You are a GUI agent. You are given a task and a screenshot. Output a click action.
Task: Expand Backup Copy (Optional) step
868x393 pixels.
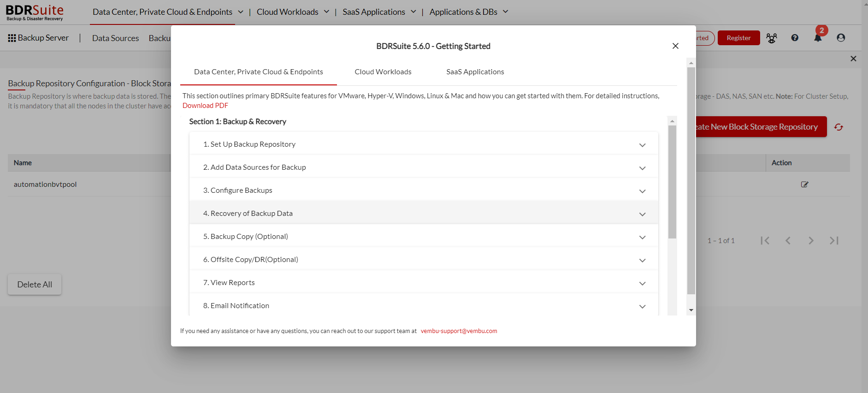[424, 236]
